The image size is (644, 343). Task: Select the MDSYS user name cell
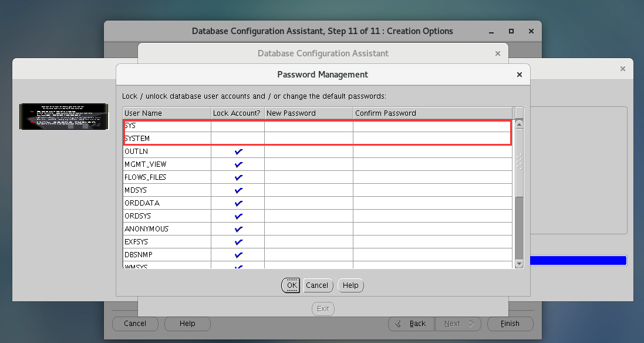(x=167, y=190)
